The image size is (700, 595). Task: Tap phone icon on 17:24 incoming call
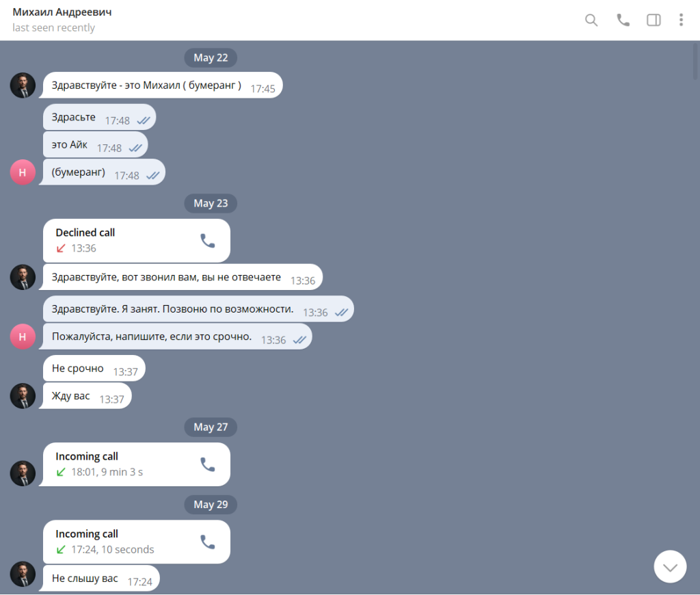[207, 542]
